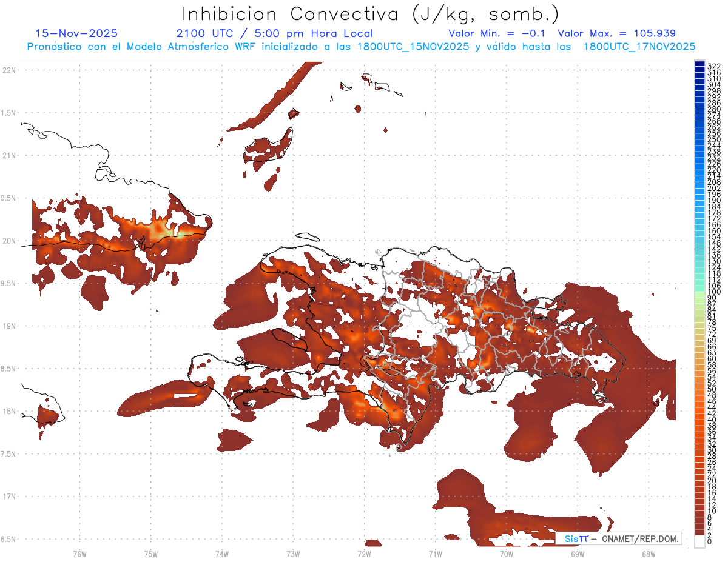Click the '202' value on the color scale
The width and height of the screenshot is (728, 562).
(714, 188)
